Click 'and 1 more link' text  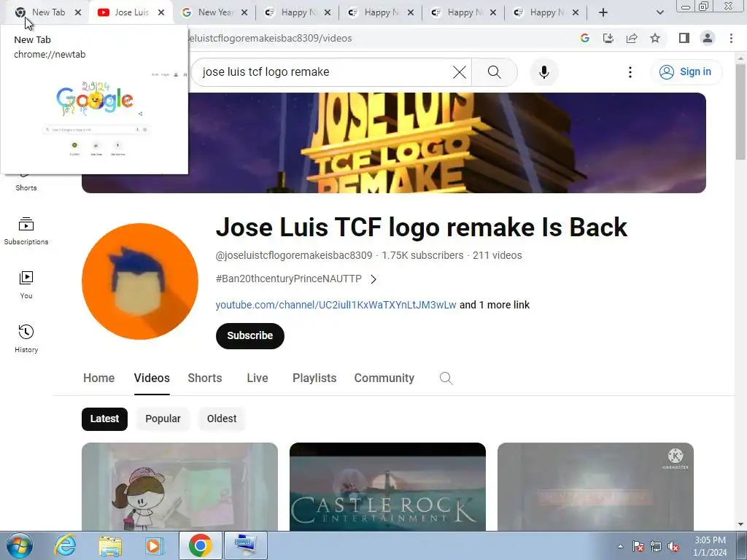pos(495,305)
